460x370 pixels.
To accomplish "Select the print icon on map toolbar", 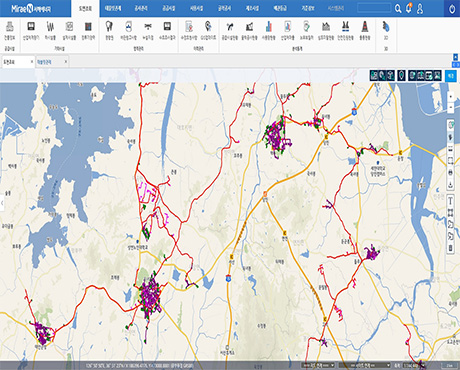I will pos(450,172).
